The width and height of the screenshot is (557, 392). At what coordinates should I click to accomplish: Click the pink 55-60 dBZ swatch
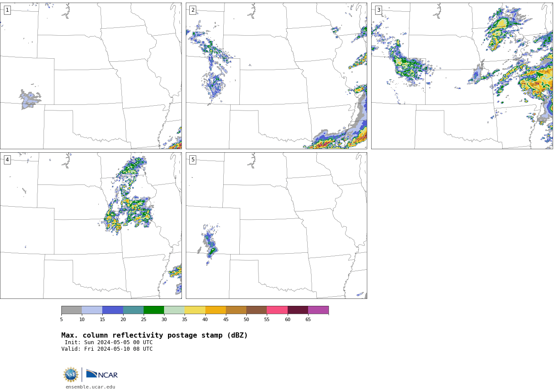click(277, 310)
